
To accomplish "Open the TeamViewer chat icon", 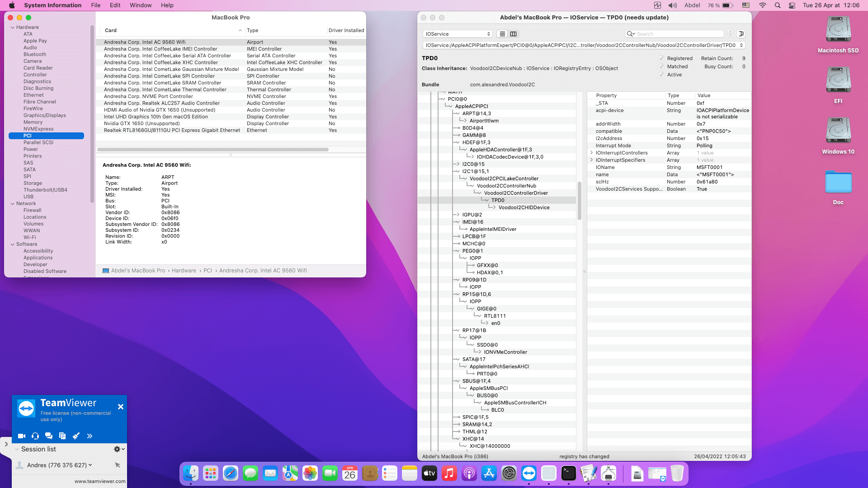I will coord(49,436).
